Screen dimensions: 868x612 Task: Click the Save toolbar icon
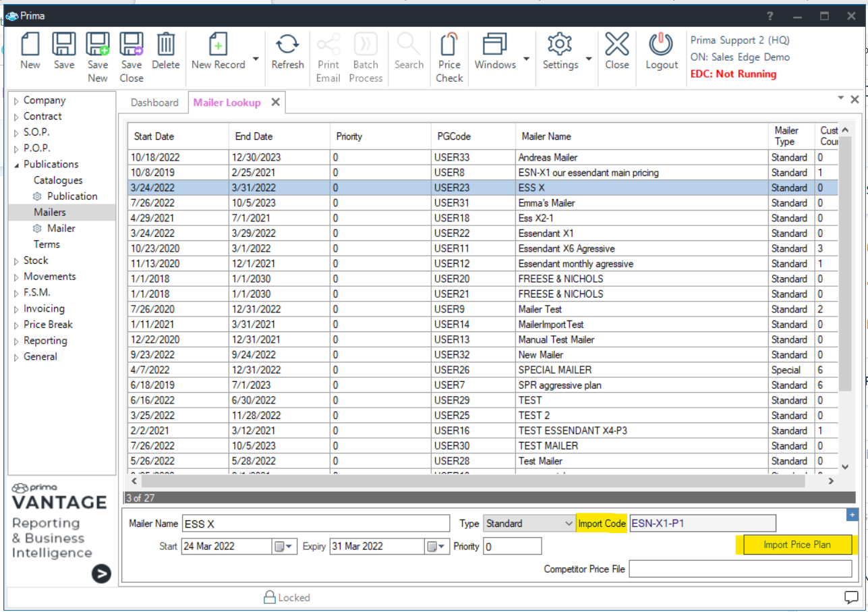coord(64,45)
